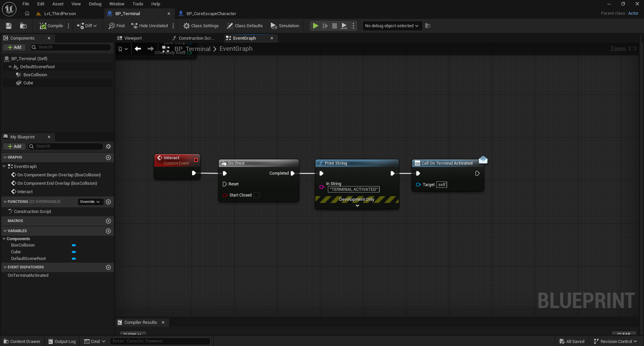Image resolution: width=644 pixels, height=346 pixels.
Task: Open My Blueprint settings gear
Action: tap(108, 146)
